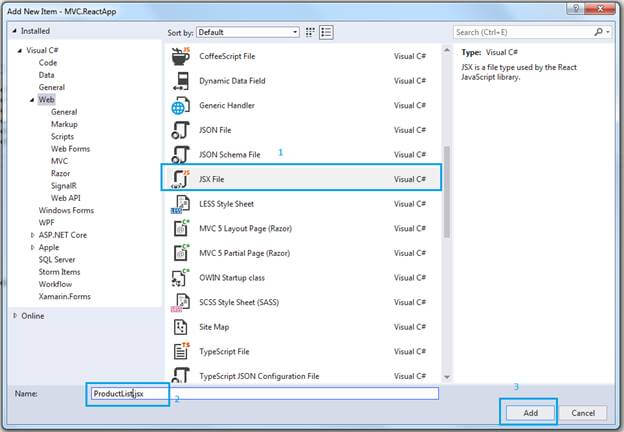
Task: Select the JSON File icon
Action: click(180, 130)
